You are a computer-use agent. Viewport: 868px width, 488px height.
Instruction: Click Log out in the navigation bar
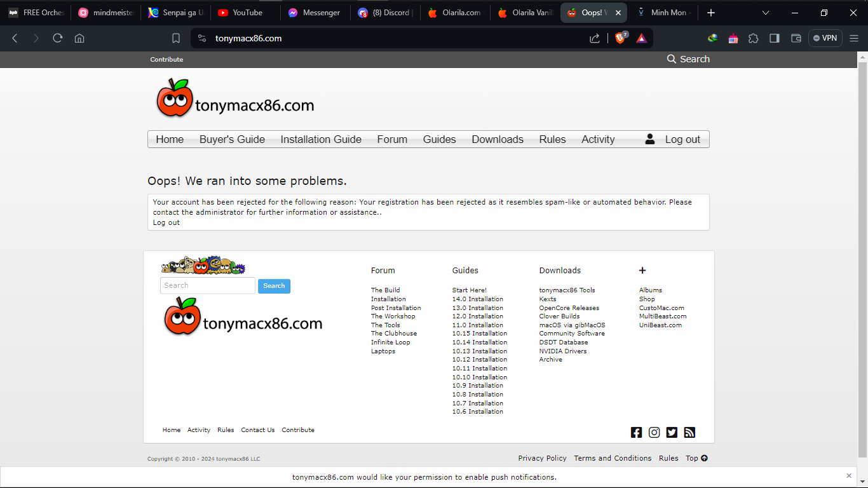point(682,140)
